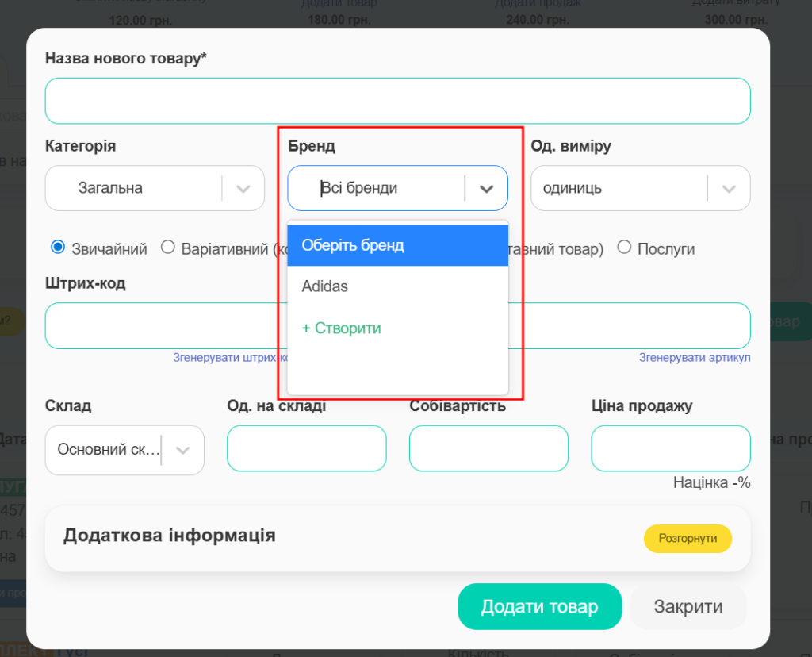The width and height of the screenshot is (812, 657).
Task: Click the chevron arrow in Бренд dropdown
Action: pos(486,188)
